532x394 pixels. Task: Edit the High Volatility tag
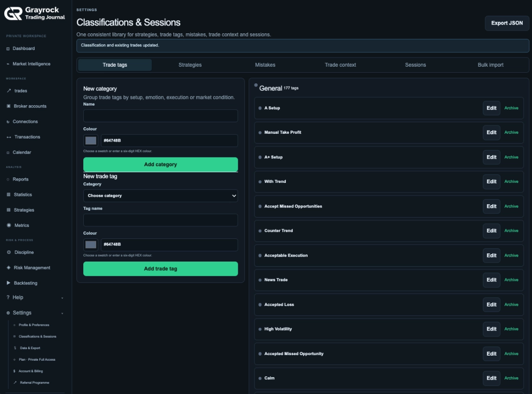coord(491,329)
